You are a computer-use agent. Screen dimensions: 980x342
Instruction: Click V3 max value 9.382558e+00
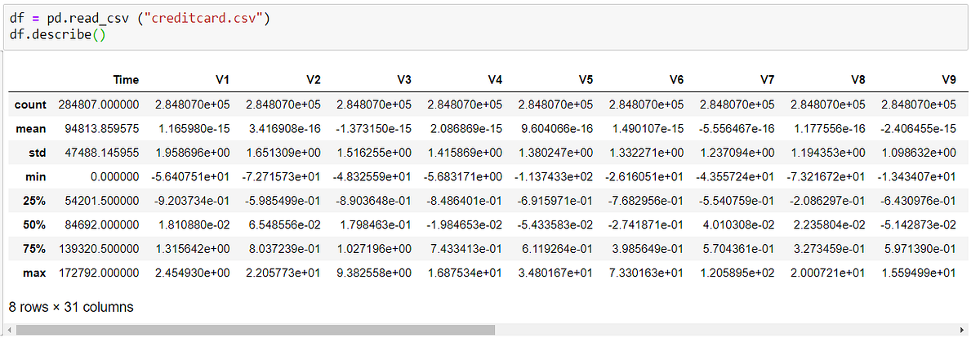click(374, 274)
